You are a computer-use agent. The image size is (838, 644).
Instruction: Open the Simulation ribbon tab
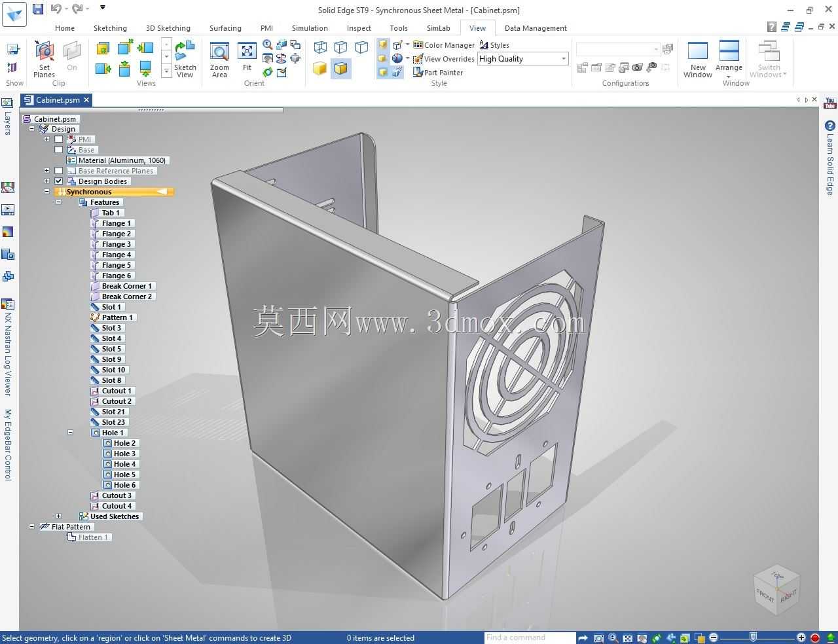(310, 28)
